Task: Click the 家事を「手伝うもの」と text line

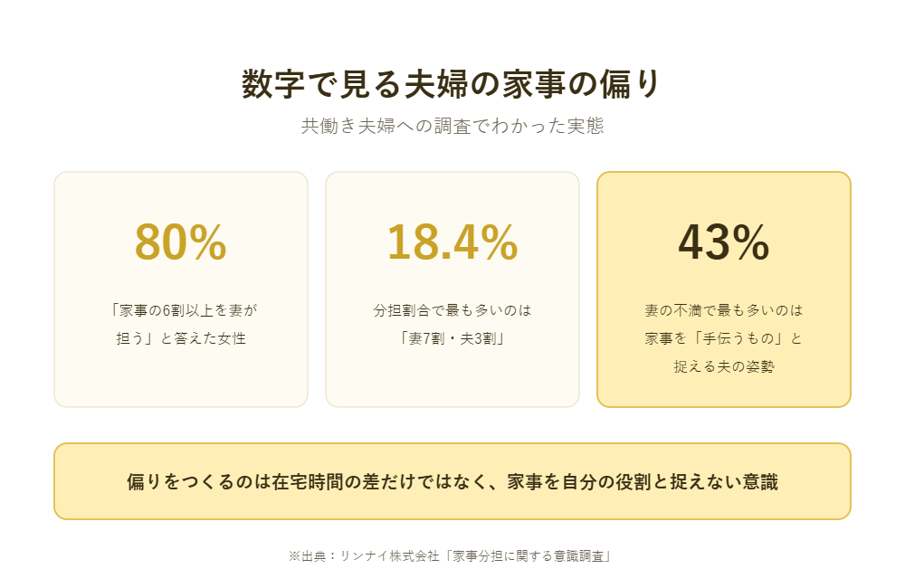Action: tap(724, 338)
